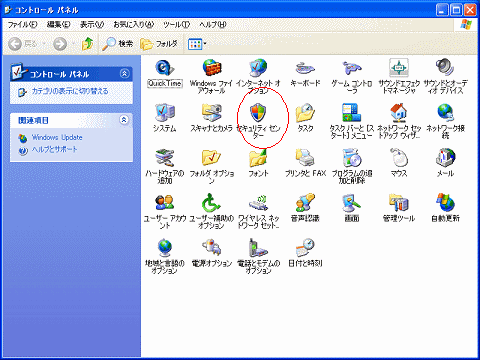Open サウンドとオーディオ デバイス icon

coord(445,68)
